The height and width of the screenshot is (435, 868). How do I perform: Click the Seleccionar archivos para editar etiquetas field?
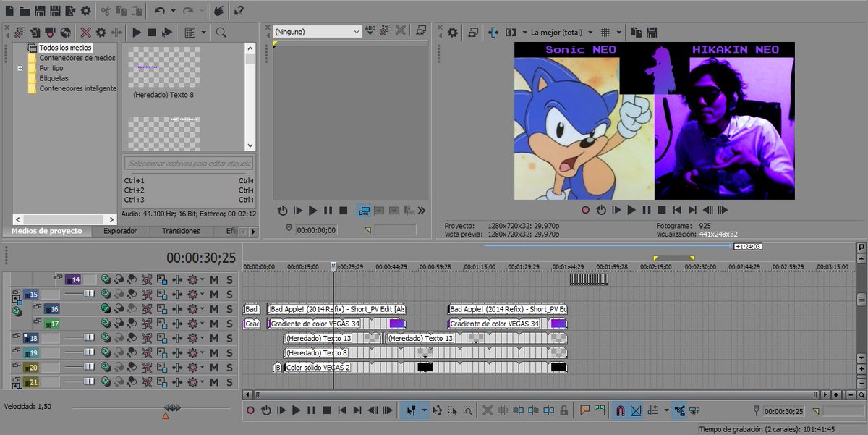click(x=189, y=164)
